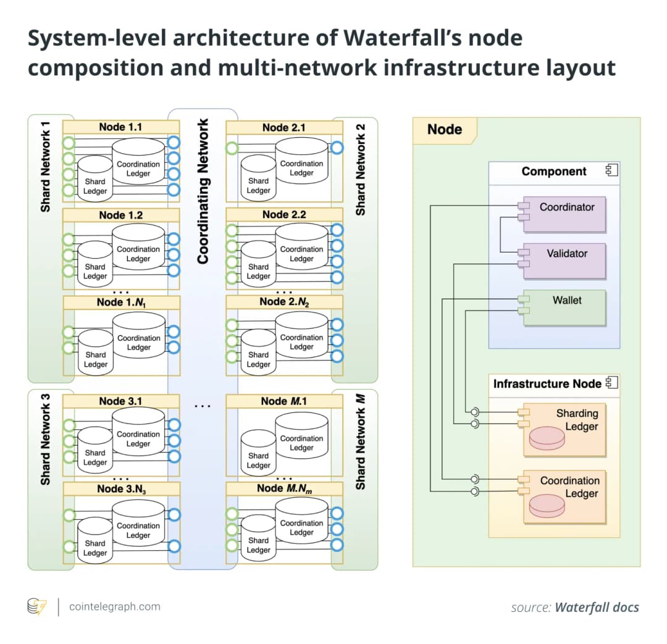Click the vertical Coordinating Network label
Viewport: 667px width, 644px height.
click(x=203, y=191)
